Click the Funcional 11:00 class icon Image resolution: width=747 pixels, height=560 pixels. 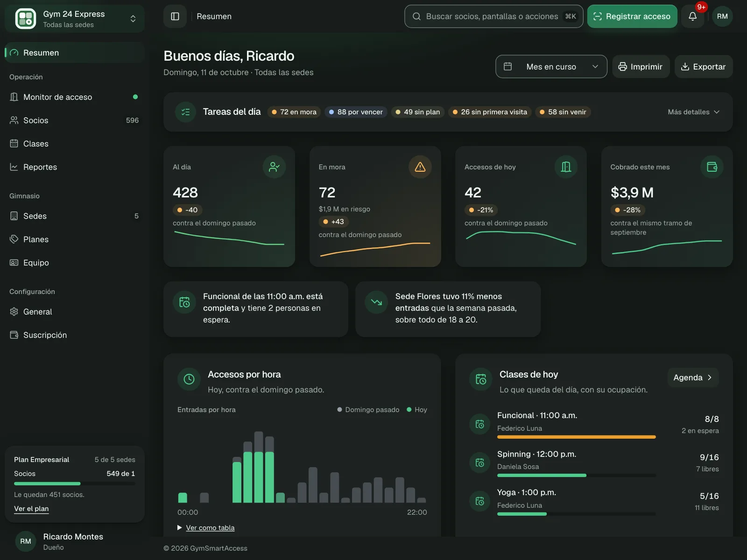pyautogui.click(x=479, y=424)
